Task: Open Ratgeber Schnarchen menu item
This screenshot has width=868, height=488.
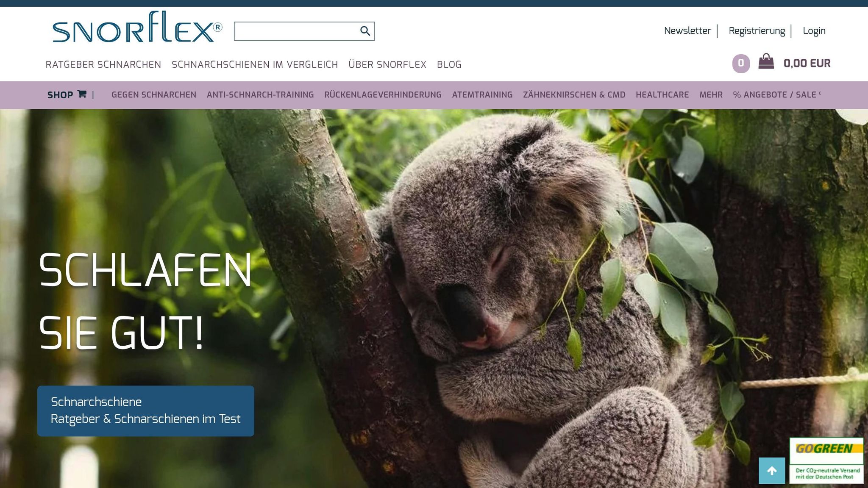Action: point(103,64)
